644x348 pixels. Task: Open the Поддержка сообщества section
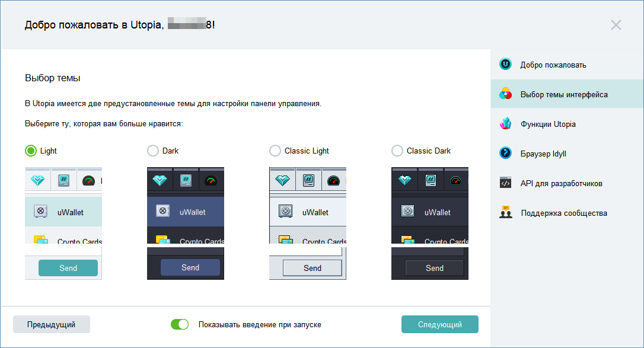[567, 212]
